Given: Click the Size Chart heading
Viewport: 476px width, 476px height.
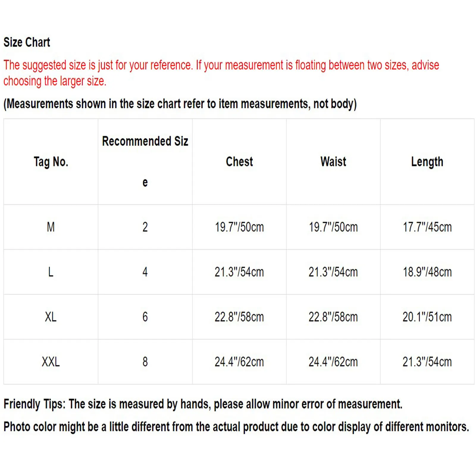Looking at the screenshot, I should point(27,42).
